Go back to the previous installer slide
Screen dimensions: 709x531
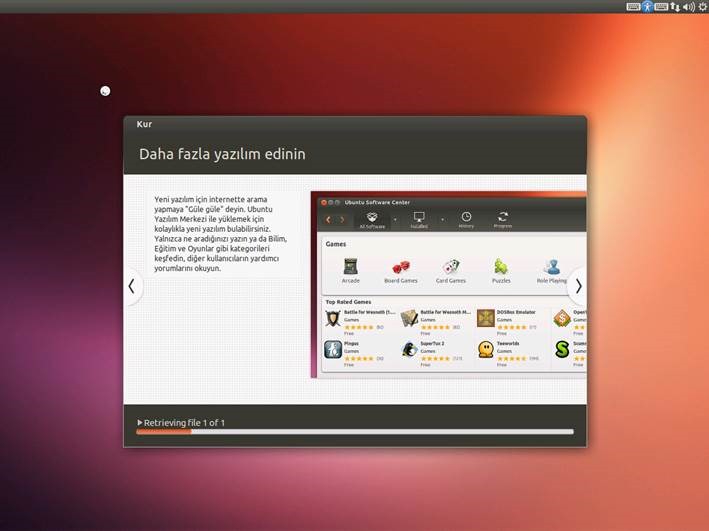(131, 286)
